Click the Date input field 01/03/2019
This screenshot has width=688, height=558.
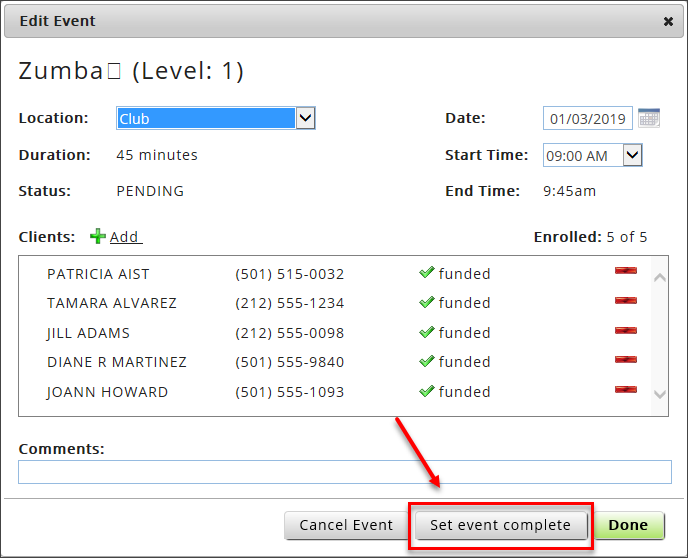click(x=588, y=119)
